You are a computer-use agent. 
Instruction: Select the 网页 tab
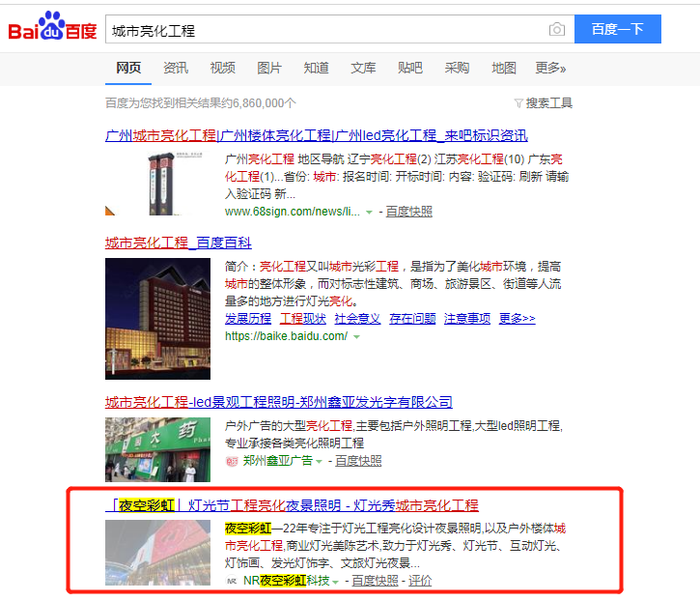point(128,68)
